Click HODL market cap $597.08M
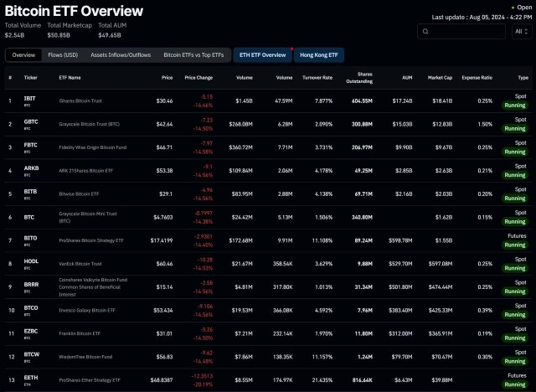536x392 pixels. tap(441, 264)
